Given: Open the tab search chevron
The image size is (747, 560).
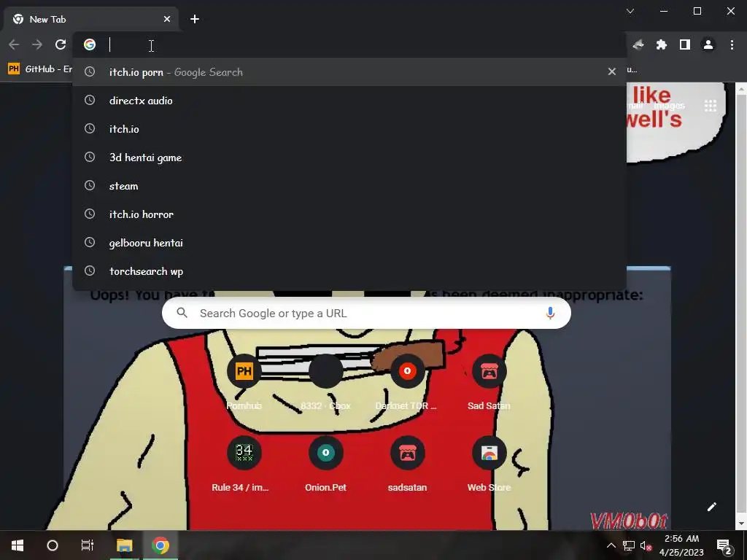Looking at the screenshot, I should point(630,11).
